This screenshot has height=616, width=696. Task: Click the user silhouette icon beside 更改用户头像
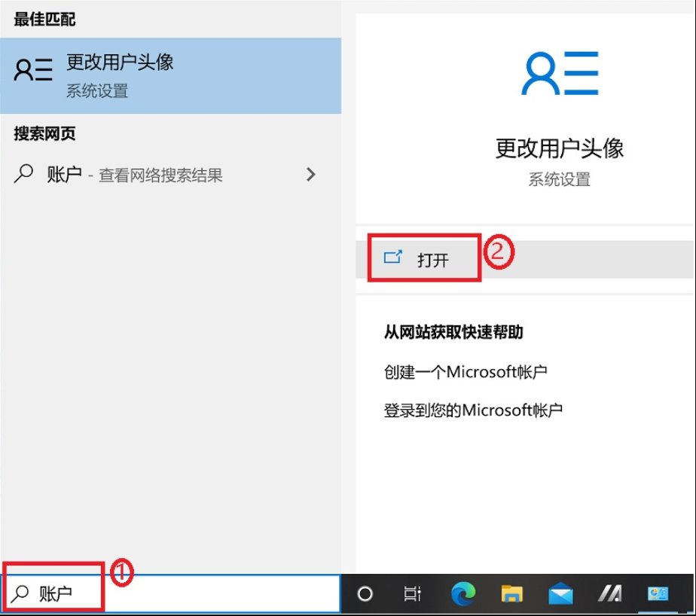tap(32, 71)
